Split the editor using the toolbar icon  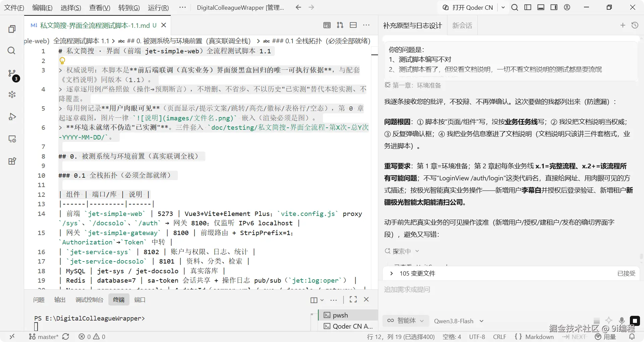pos(353,25)
